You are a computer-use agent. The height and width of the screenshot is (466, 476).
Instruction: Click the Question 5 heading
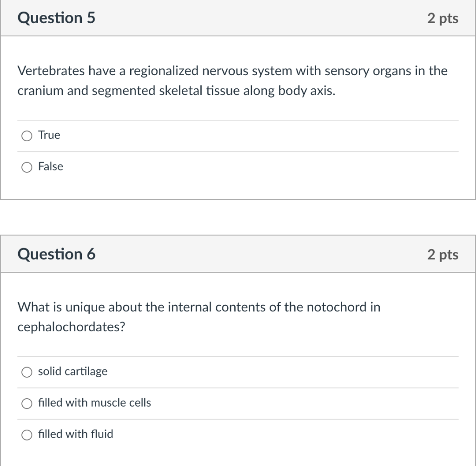tap(56, 18)
